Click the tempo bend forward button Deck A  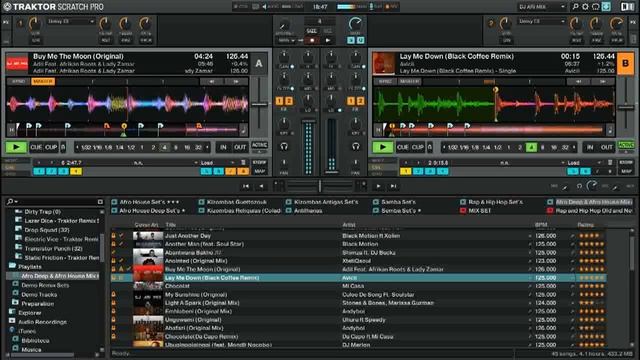click(x=236, y=82)
